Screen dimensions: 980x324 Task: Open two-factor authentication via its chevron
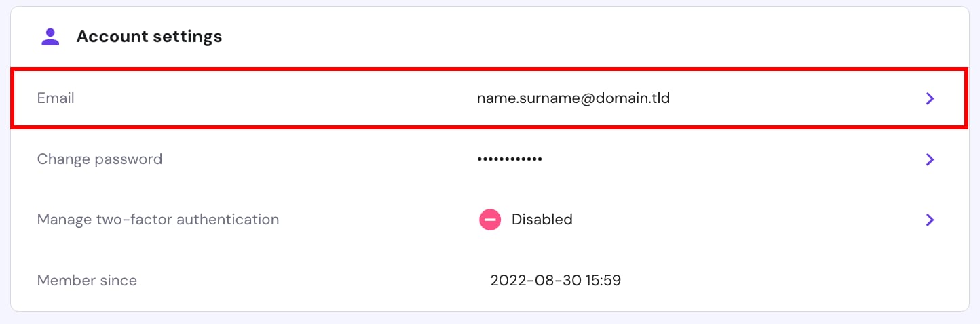(930, 220)
